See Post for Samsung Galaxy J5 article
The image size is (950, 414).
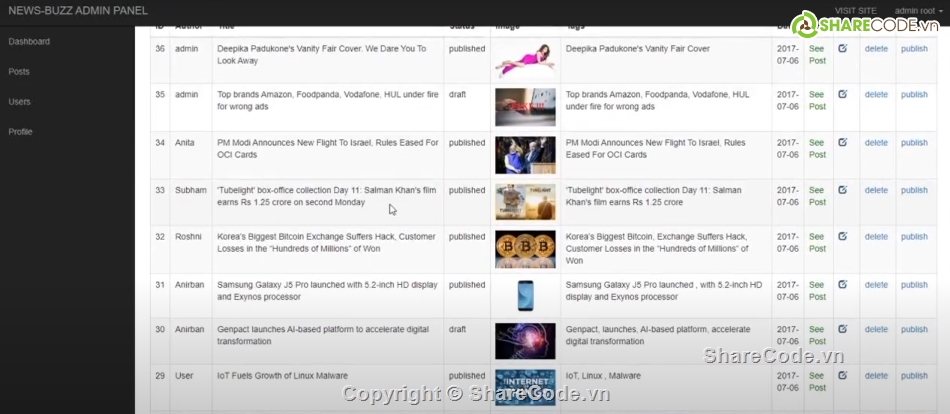(x=817, y=291)
